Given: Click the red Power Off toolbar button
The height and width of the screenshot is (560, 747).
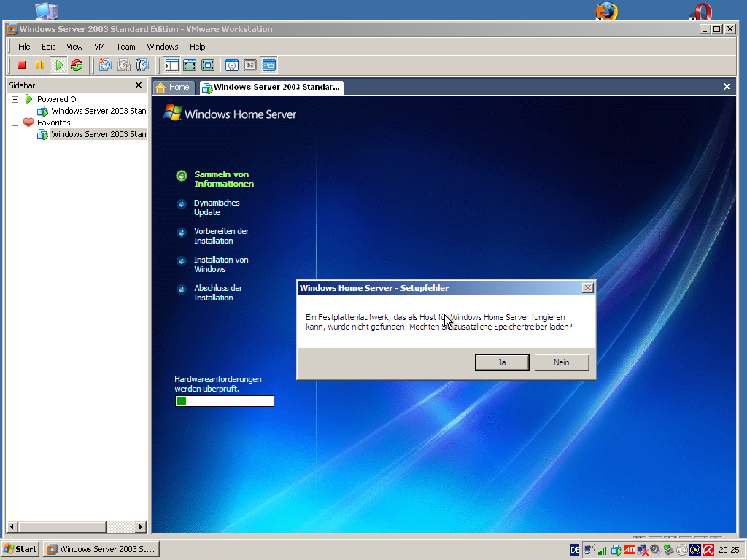Looking at the screenshot, I should point(22,65).
